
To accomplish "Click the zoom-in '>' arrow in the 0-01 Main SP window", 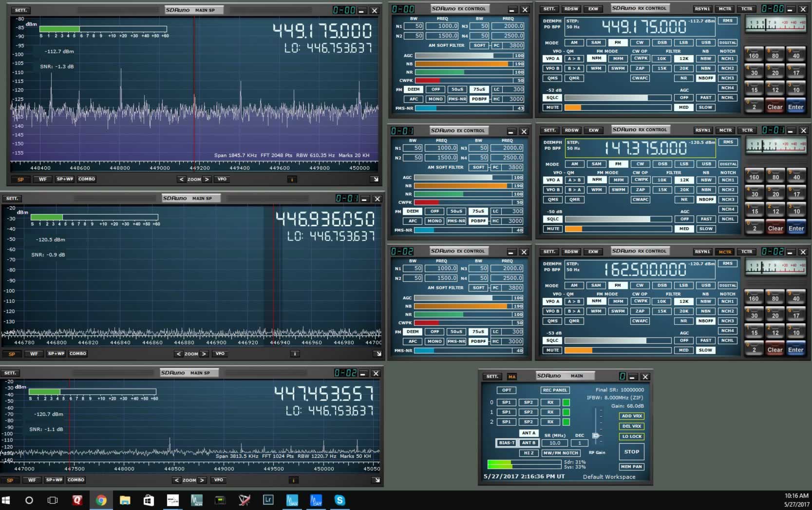I will click(x=204, y=354).
